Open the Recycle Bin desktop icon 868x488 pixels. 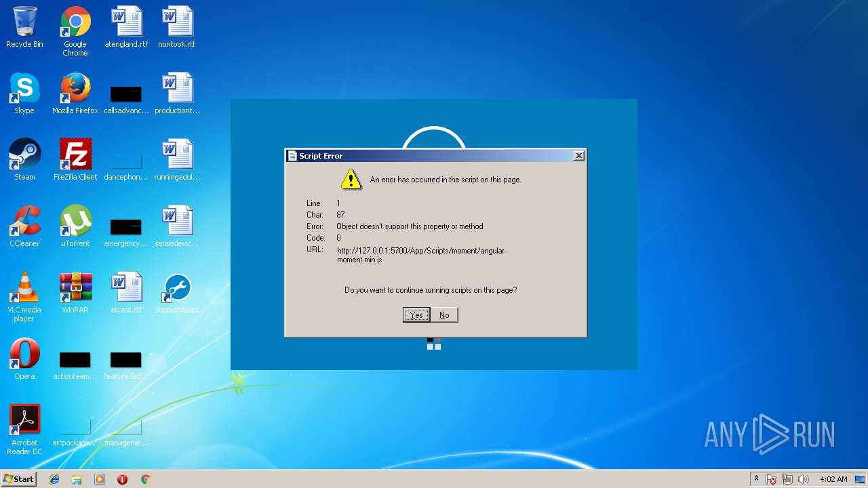point(24,27)
